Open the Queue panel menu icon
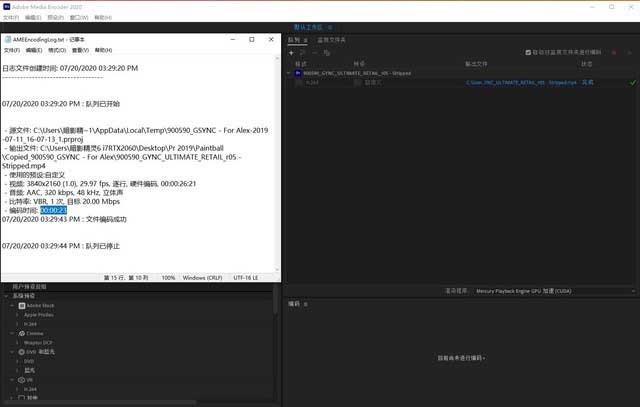The image size is (640, 407). pos(305,40)
